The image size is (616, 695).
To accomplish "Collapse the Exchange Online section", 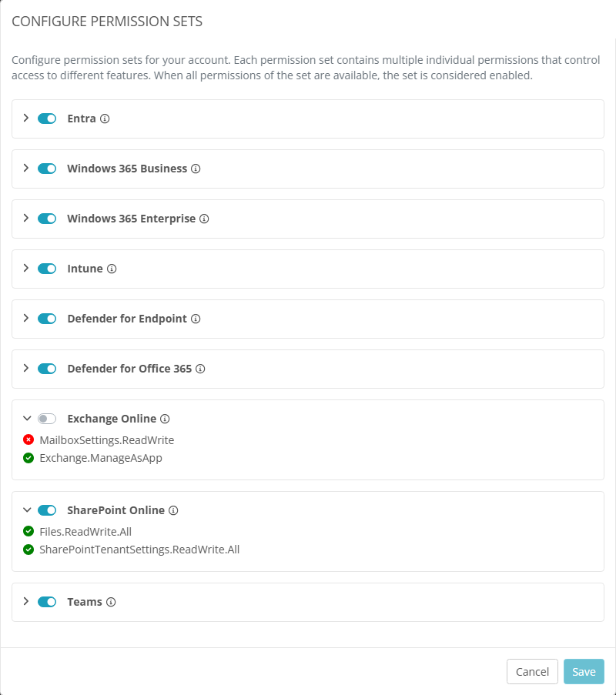I will pyautogui.click(x=26, y=419).
